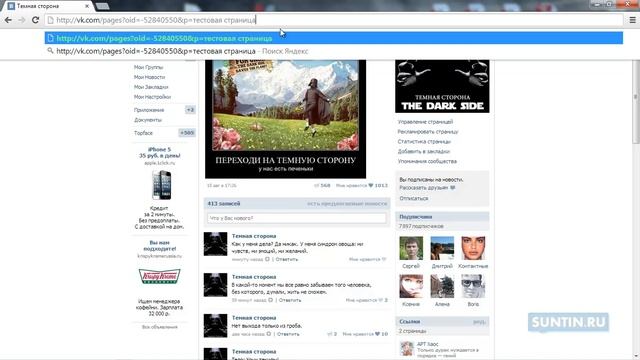Open subscriber Алена's avatar

coord(442,286)
